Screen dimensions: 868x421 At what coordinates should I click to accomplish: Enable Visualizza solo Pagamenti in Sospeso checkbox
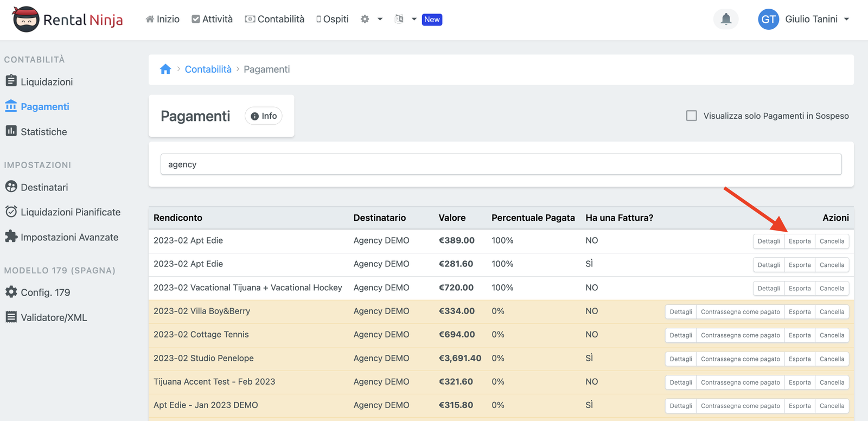point(691,116)
